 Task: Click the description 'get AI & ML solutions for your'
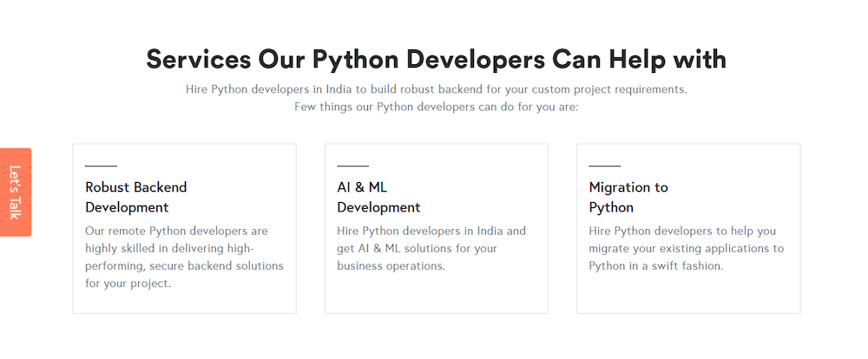coord(417,248)
